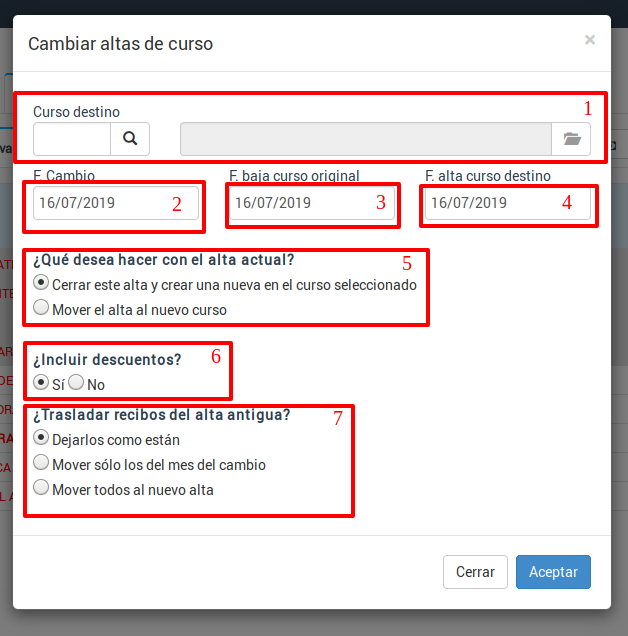Screen dimensions: 628x636
Task: Click the magnifier search icon for Curso destino
Action: [130, 139]
